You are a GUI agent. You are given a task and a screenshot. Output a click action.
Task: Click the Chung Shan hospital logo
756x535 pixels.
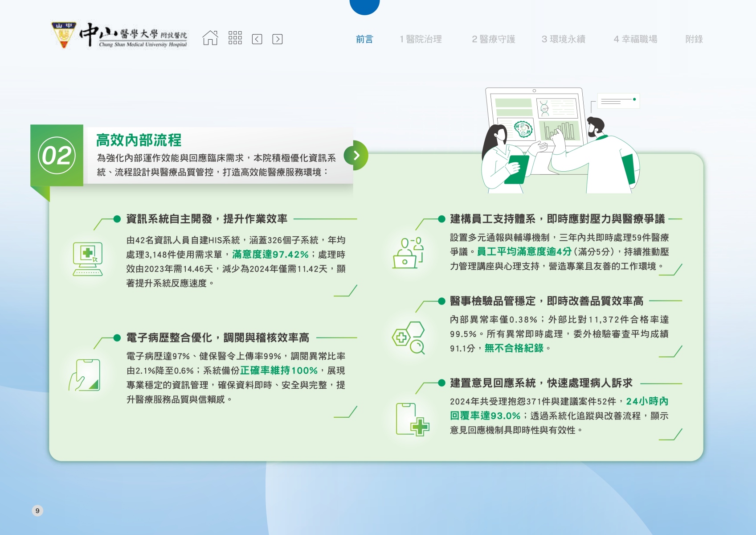119,36
